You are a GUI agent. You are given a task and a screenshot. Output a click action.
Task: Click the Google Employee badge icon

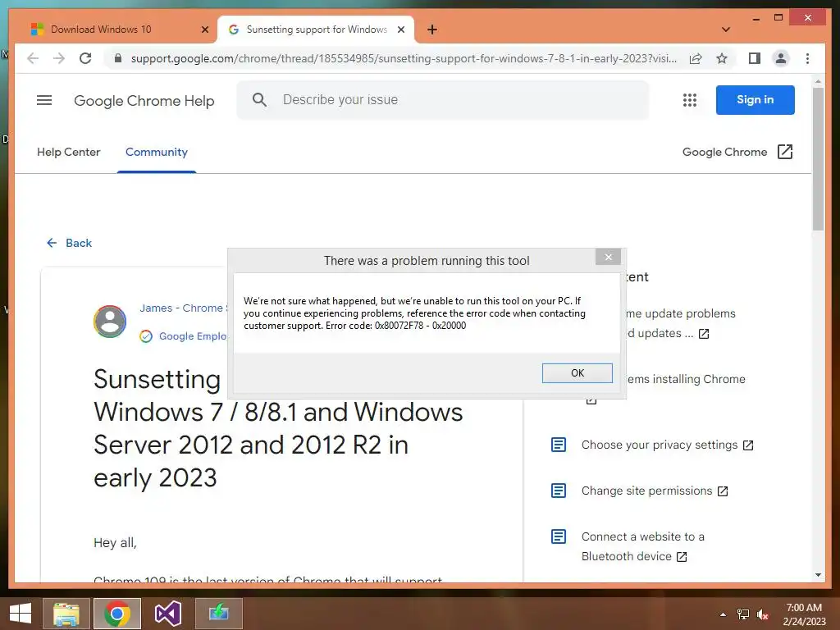[146, 336]
